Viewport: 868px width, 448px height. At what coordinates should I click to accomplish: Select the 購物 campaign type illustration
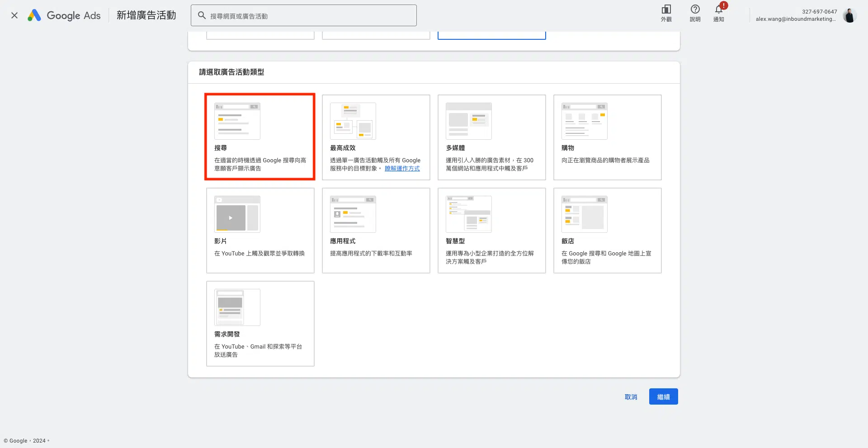tap(584, 121)
